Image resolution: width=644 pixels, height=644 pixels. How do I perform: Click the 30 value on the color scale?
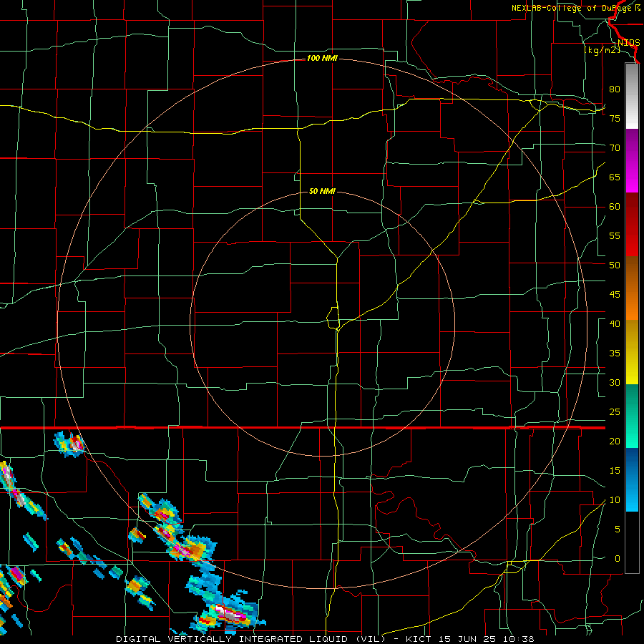point(615,382)
